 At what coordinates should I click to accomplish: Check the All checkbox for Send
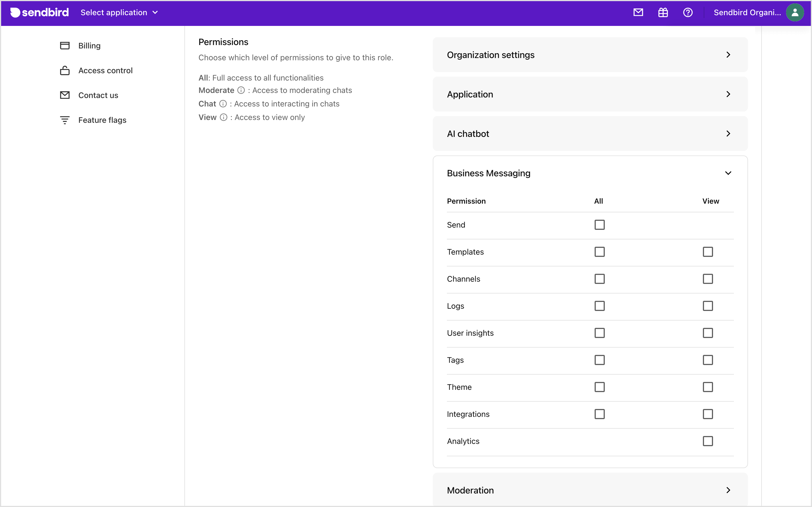(x=599, y=225)
